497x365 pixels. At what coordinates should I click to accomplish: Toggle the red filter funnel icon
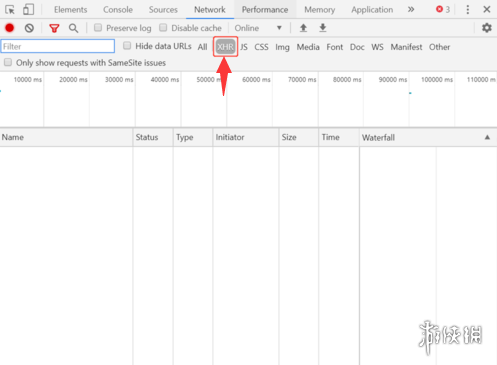click(x=54, y=28)
